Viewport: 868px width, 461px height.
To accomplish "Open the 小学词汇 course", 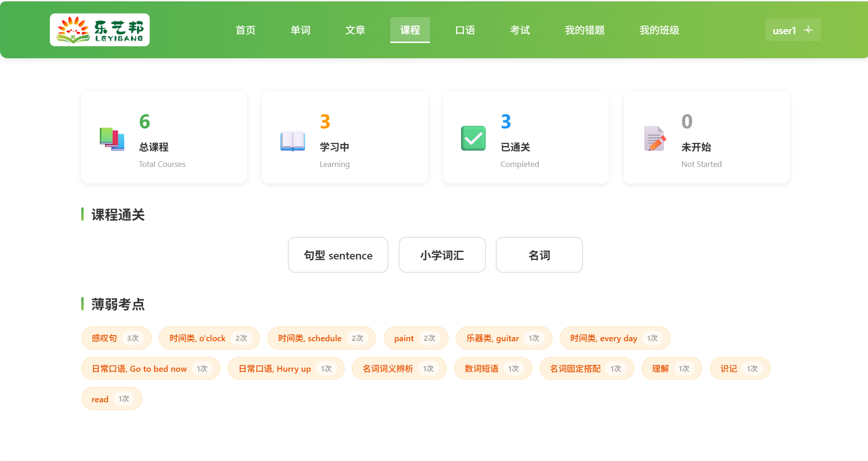I will click(442, 255).
